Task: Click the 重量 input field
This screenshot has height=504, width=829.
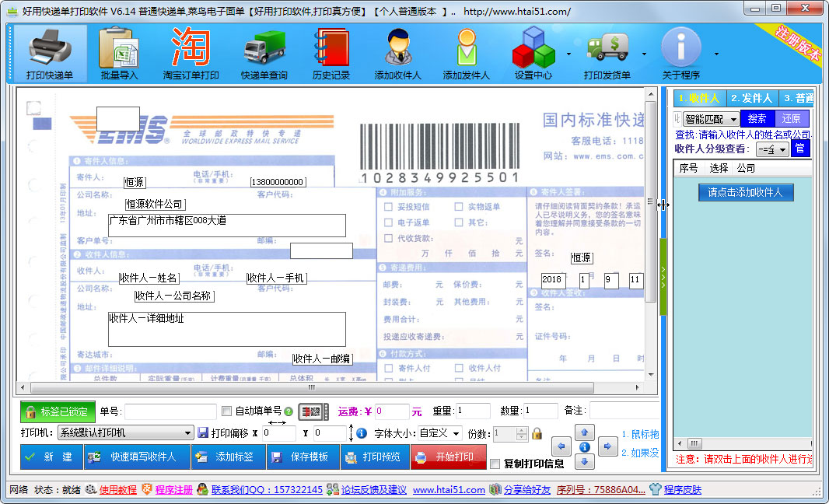Action: tap(473, 411)
